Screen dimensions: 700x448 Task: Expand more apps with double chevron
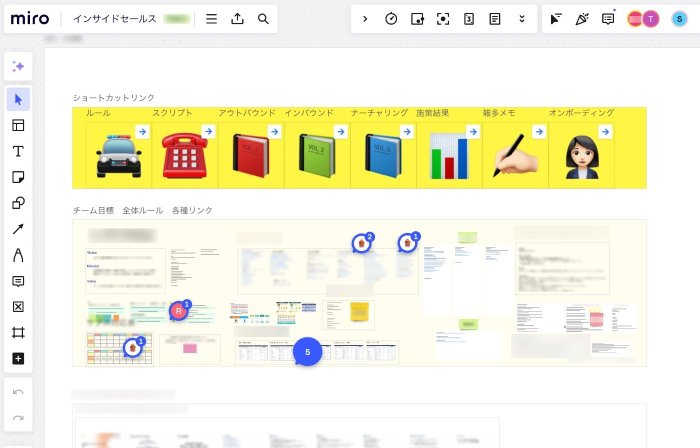click(521, 19)
